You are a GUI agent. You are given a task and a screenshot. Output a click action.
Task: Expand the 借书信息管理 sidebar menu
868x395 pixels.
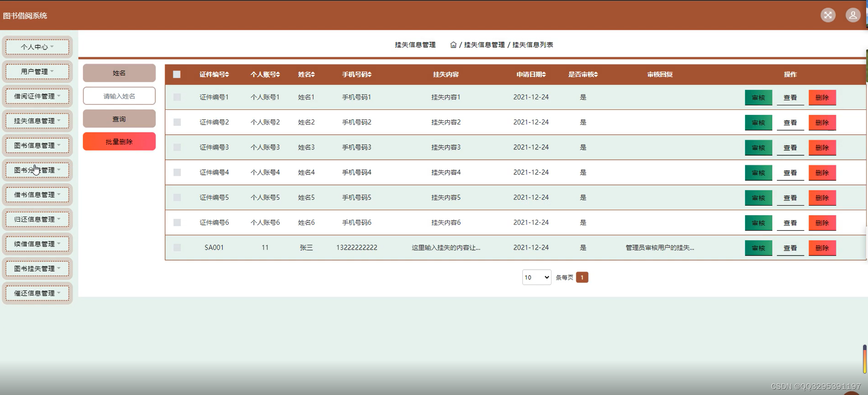[x=37, y=194]
